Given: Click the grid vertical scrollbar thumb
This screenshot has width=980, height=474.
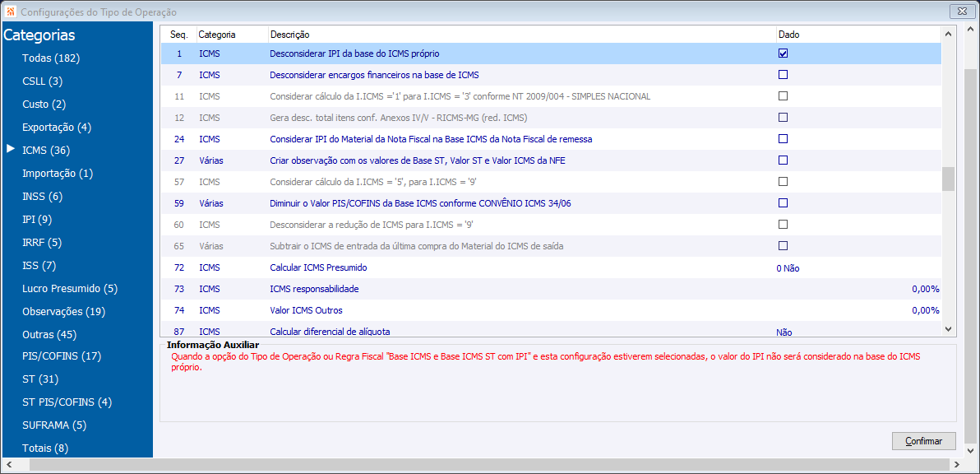Looking at the screenshot, I should 947,179.
